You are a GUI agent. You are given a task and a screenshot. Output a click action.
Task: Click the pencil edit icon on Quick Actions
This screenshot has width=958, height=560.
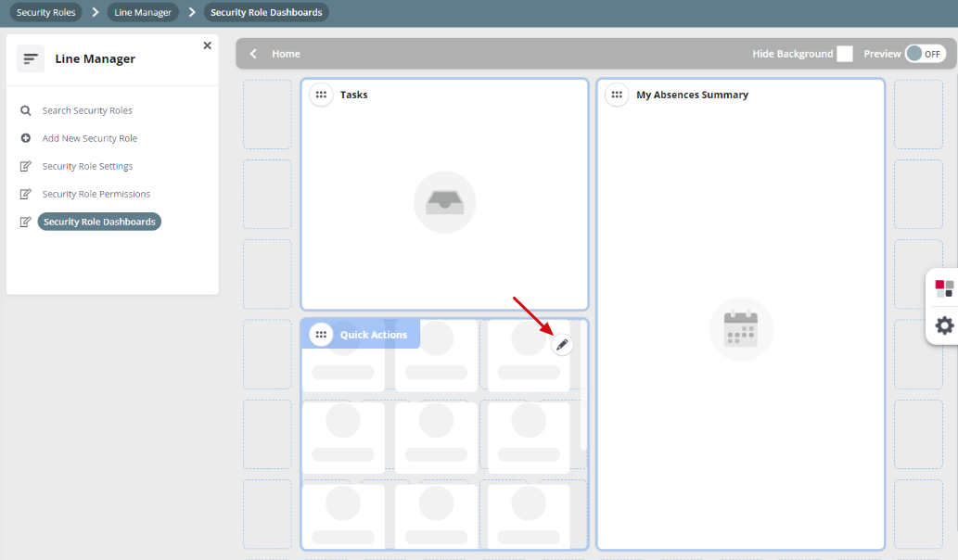click(x=562, y=345)
